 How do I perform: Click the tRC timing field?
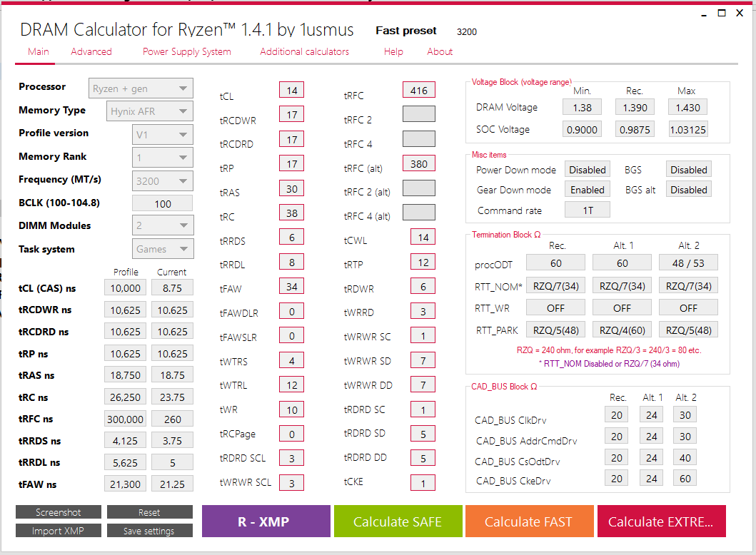click(x=292, y=213)
